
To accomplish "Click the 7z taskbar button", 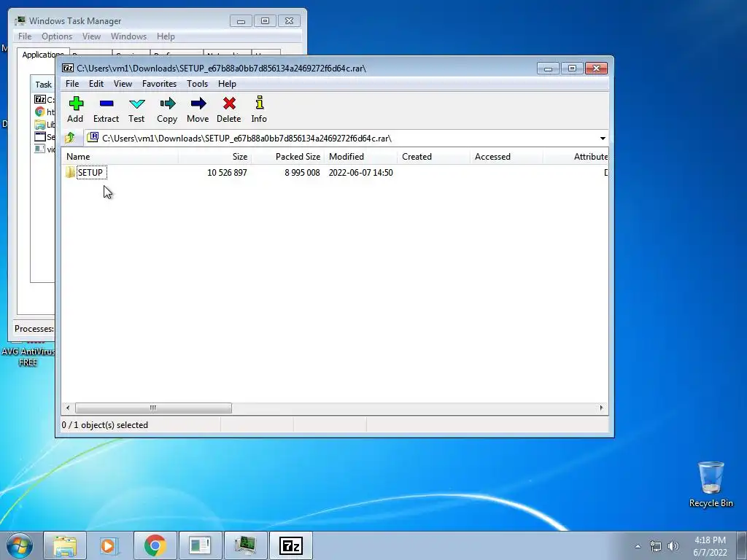I will tap(290, 545).
